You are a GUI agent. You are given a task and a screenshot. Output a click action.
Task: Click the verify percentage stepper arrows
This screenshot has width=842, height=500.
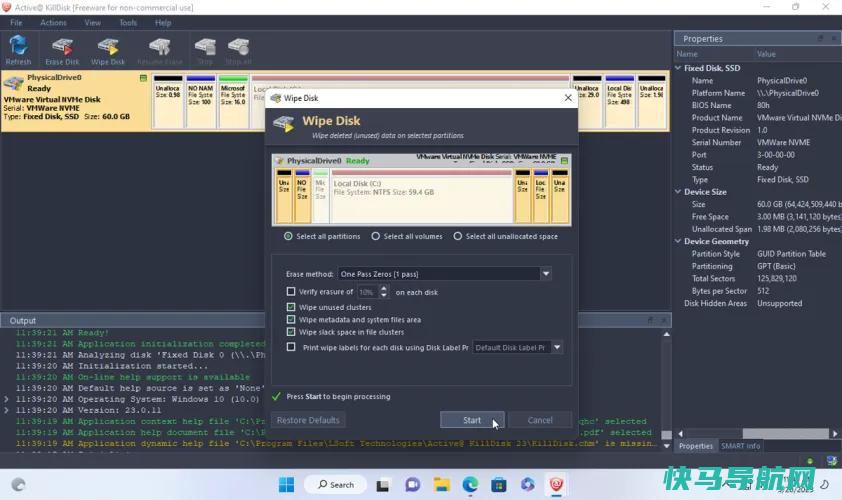click(383, 292)
